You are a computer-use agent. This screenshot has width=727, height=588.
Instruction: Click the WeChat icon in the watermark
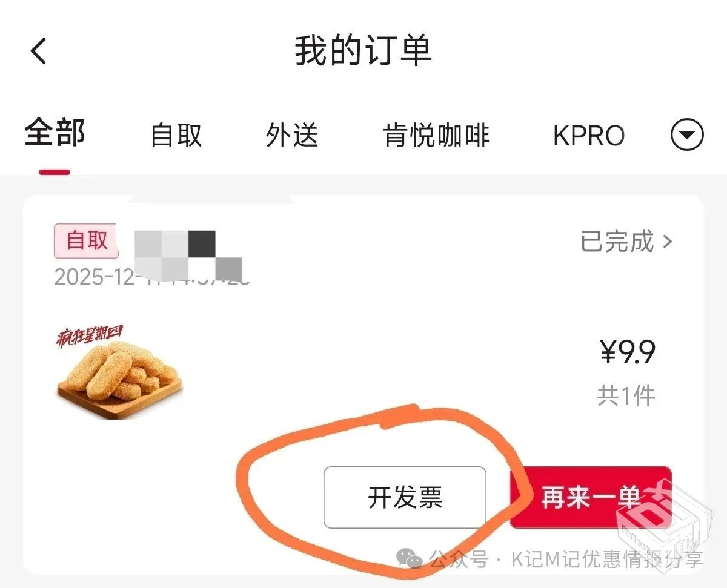[410, 558]
